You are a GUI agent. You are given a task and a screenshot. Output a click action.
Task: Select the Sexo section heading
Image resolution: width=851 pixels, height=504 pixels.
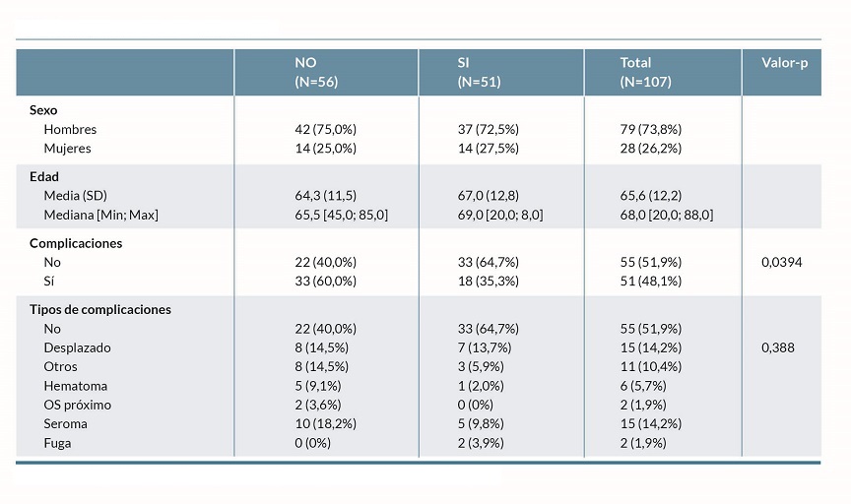(x=43, y=110)
